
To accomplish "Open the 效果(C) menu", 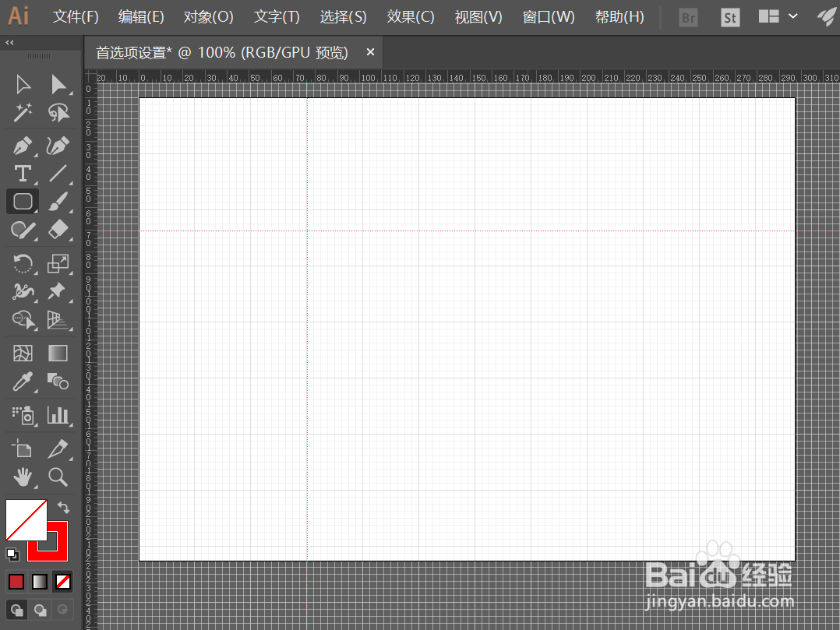I will tap(411, 17).
